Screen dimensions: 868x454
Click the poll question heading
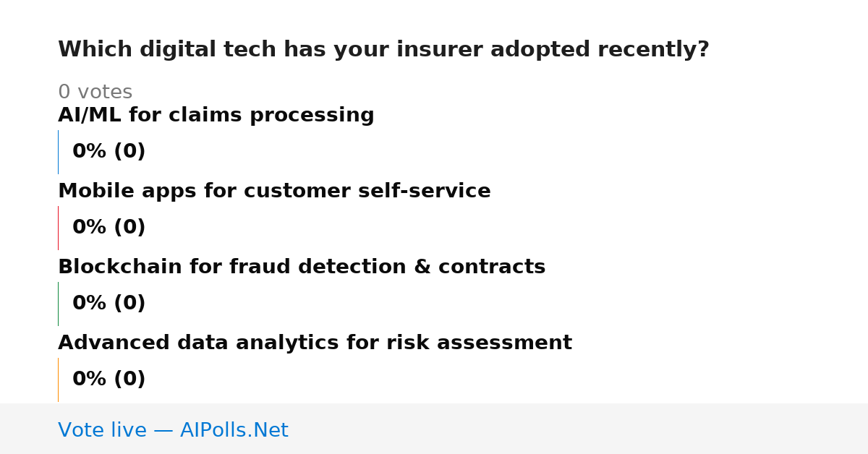383,50
